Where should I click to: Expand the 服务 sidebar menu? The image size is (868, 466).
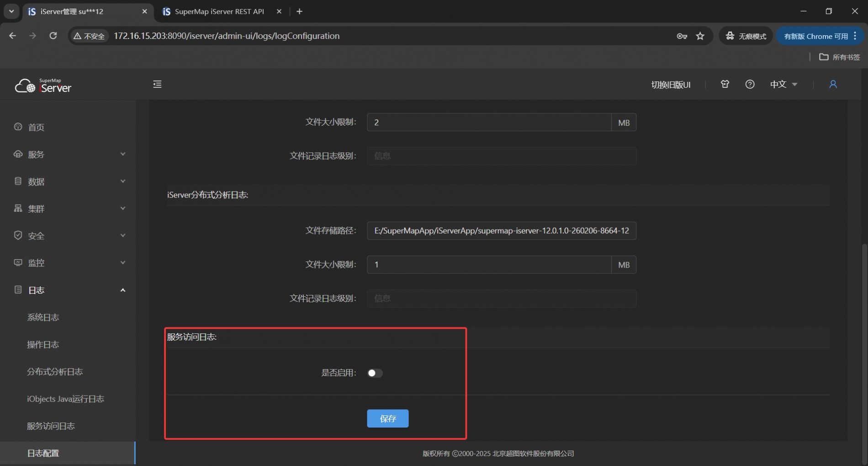click(69, 155)
